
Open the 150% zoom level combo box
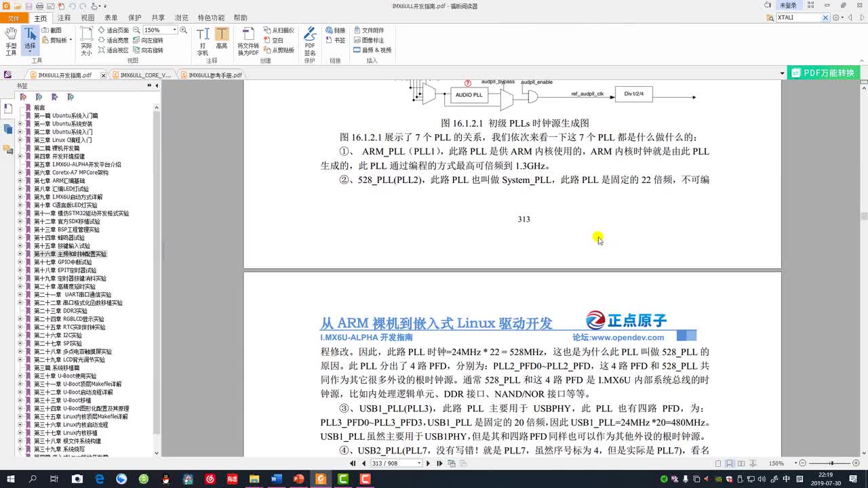(x=159, y=30)
